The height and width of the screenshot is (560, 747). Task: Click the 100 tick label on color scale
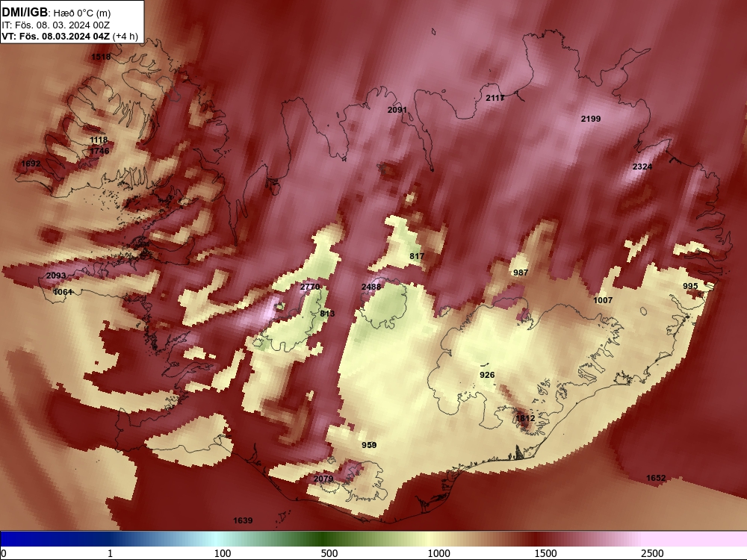pyautogui.click(x=223, y=553)
